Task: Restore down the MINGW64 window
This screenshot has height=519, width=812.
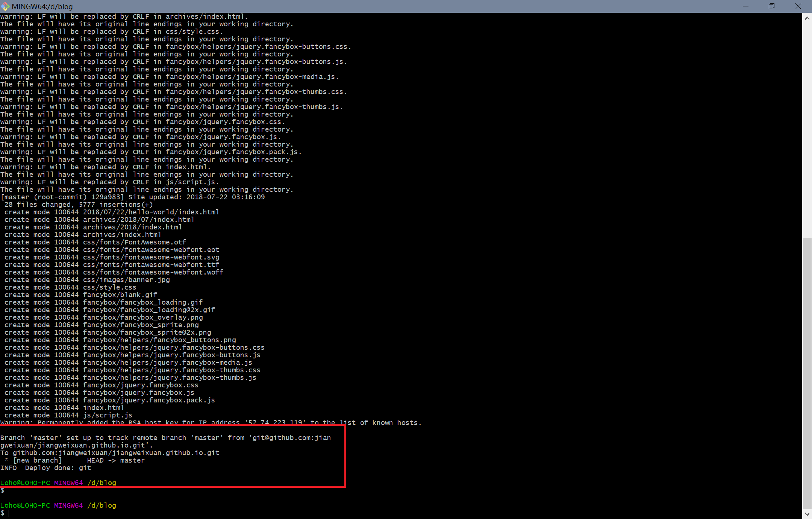Action: click(x=772, y=6)
